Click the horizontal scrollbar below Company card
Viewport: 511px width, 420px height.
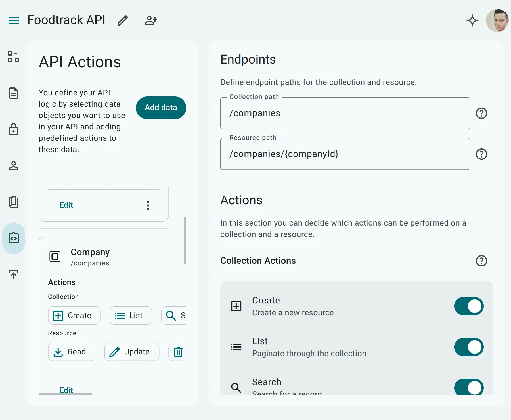click(65, 394)
